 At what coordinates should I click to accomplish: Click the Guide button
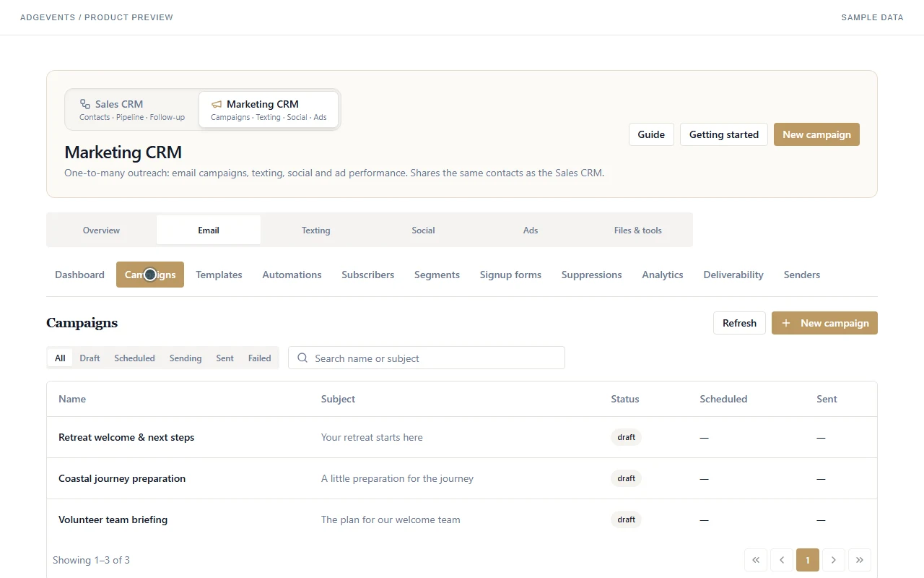(651, 134)
